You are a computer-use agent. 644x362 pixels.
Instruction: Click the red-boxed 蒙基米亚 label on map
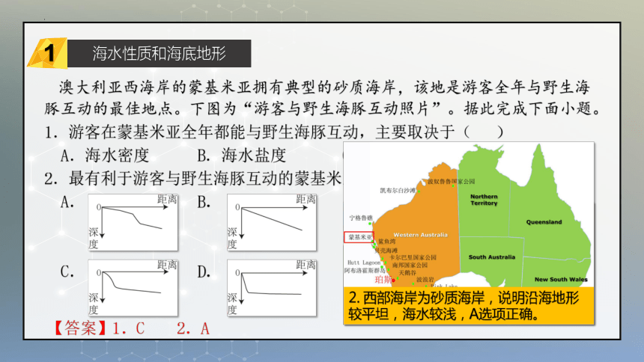coord(359,237)
